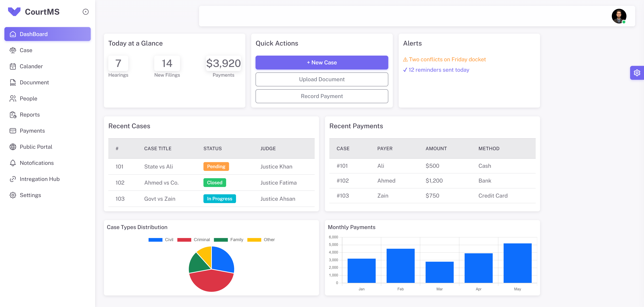
Task: Click the Settings gear icon in sidebar
Action: [13, 195]
